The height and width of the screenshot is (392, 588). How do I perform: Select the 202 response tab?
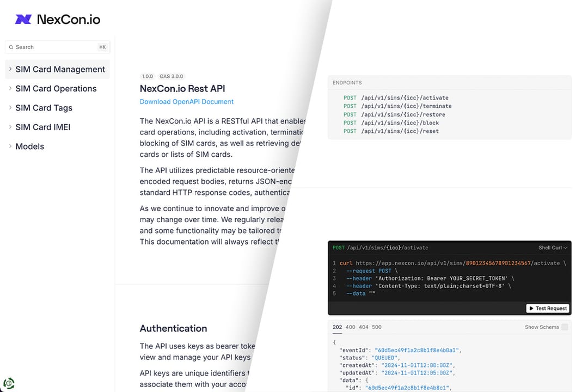tap(337, 327)
